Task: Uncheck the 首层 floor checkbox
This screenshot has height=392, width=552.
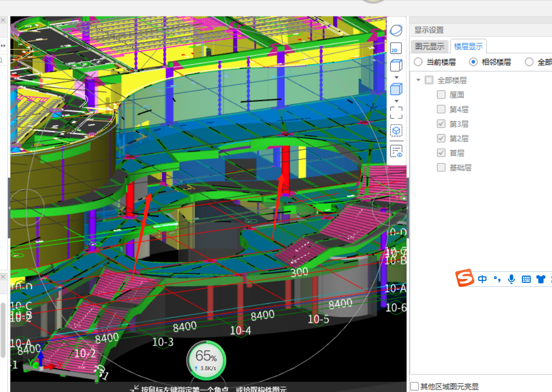Action: [x=441, y=153]
